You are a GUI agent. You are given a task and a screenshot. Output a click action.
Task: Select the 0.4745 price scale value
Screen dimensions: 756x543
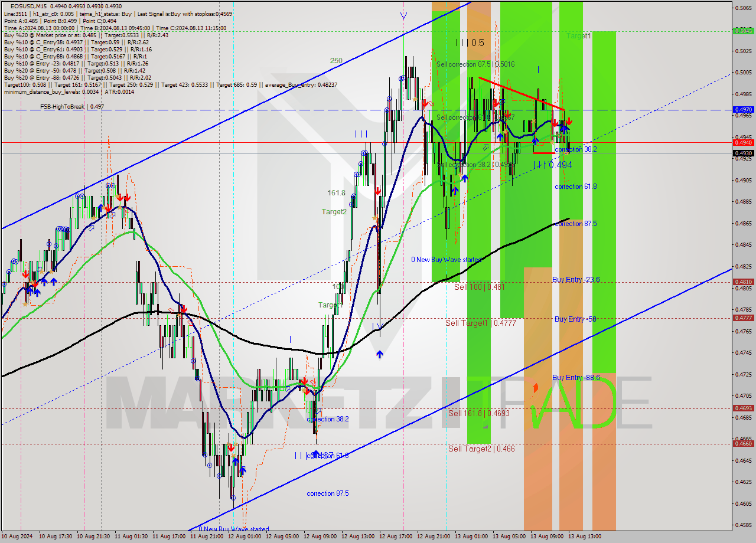click(x=743, y=352)
